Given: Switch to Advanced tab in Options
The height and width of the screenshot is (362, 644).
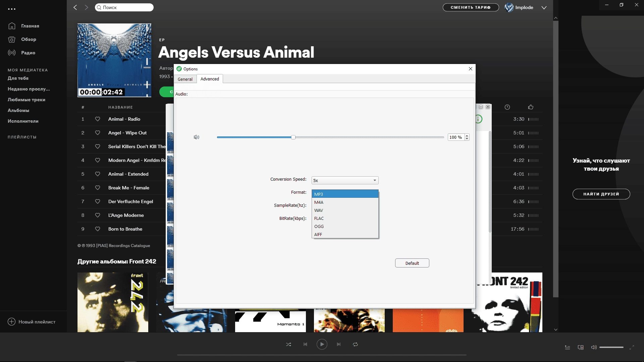Looking at the screenshot, I should tap(210, 79).
